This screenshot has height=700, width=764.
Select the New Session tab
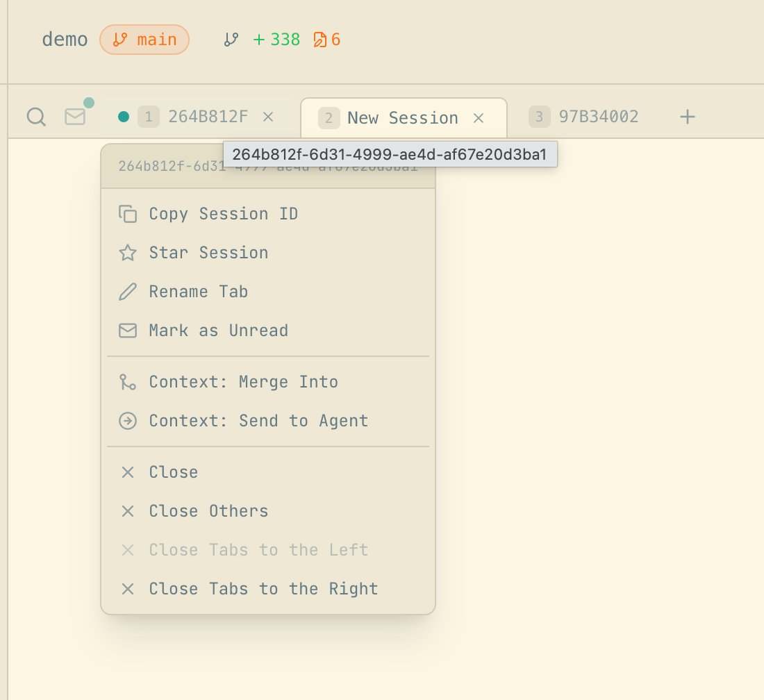(404, 118)
